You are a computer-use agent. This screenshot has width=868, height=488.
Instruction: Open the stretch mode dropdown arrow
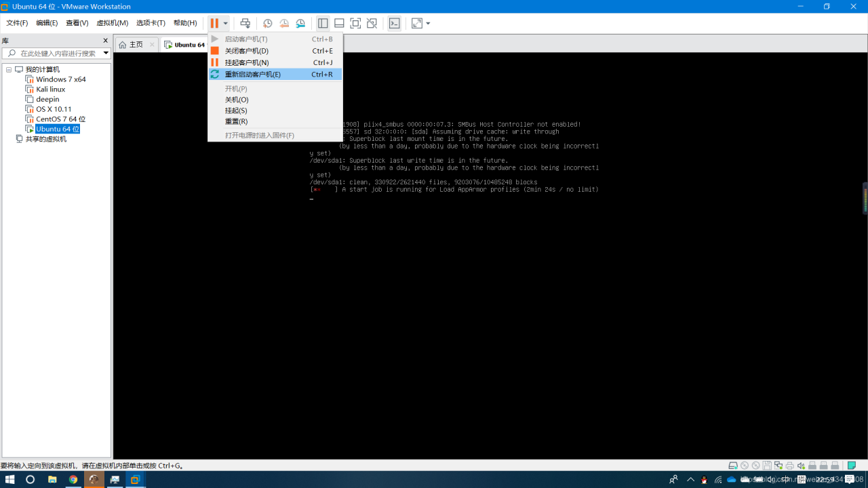click(x=428, y=23)
